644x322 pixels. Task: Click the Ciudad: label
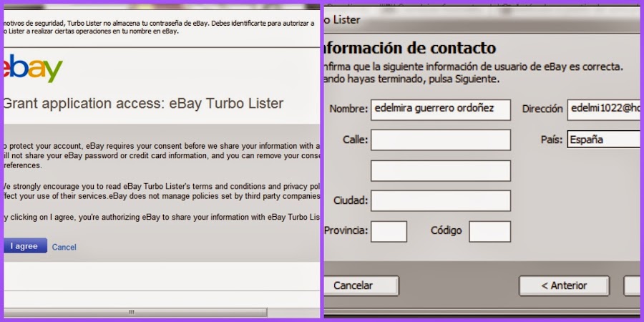pyautogui.click(x=351, y=201)
